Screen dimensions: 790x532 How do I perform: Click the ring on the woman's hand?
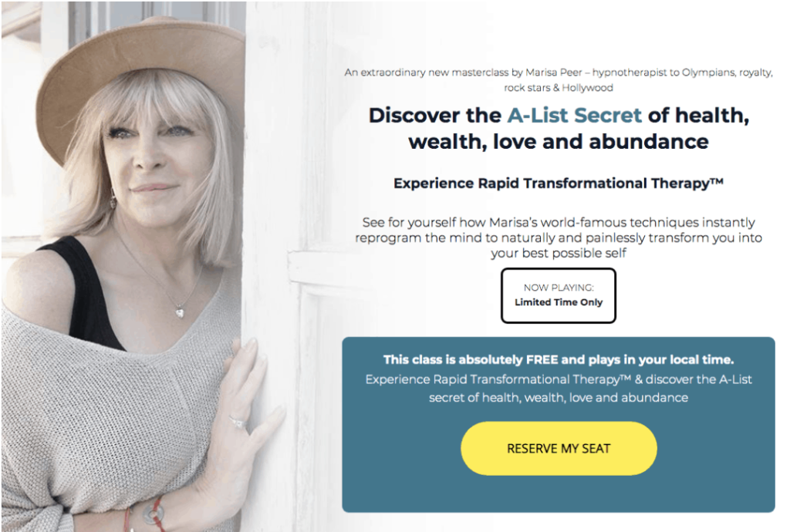pos(238,422)
